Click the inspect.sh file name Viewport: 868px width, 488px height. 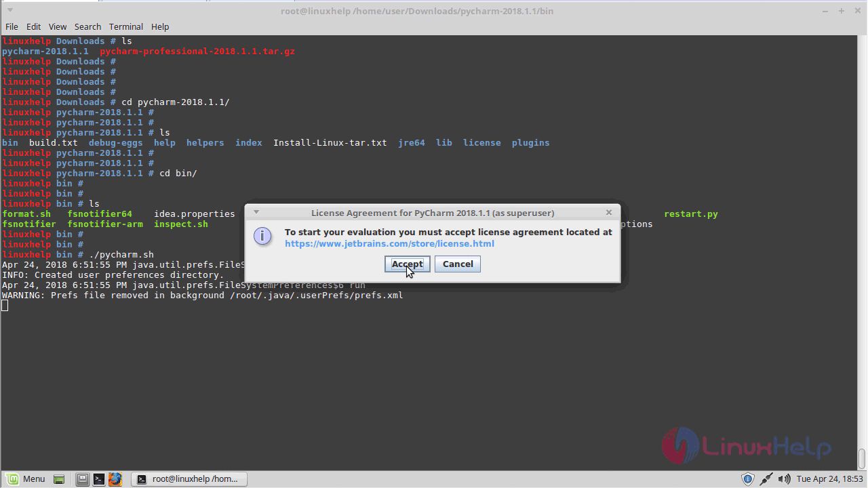click(181, 224)
